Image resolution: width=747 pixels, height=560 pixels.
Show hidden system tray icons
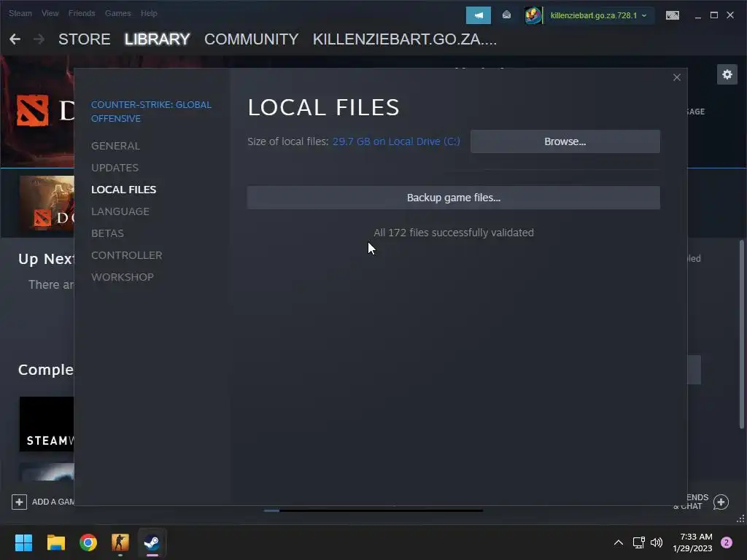pyautogui.click(x=619, y=542)
